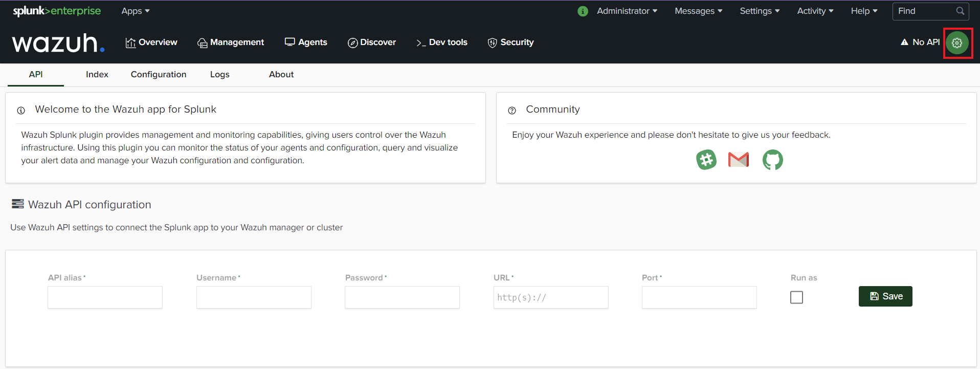This screenshot has width=980, height=369.
Task: Open the Administrator menu
Action: pyautogui.click(x=627, y=11)
